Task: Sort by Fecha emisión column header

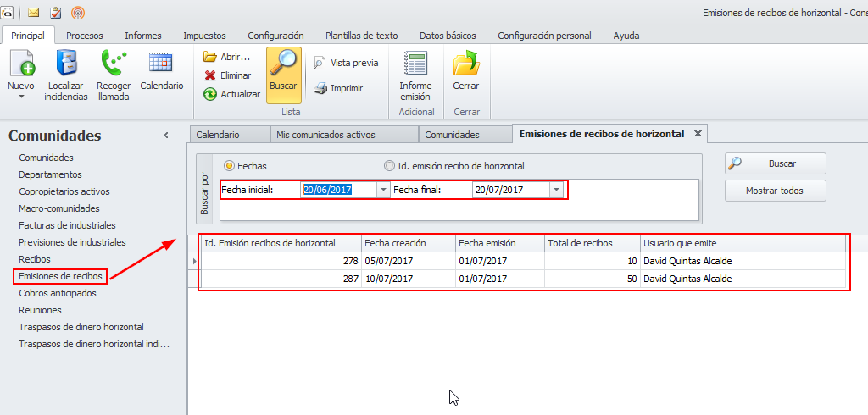Action: 500,243
